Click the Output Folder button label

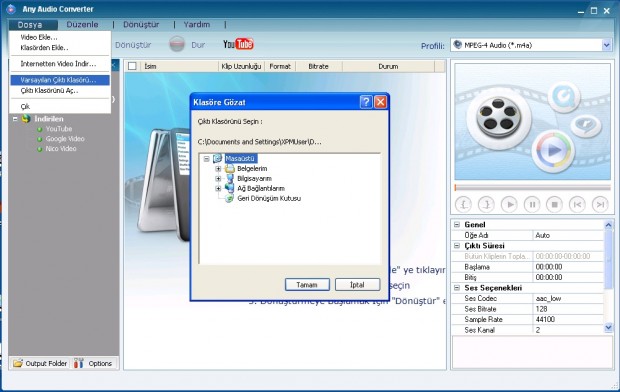[46, 363]
